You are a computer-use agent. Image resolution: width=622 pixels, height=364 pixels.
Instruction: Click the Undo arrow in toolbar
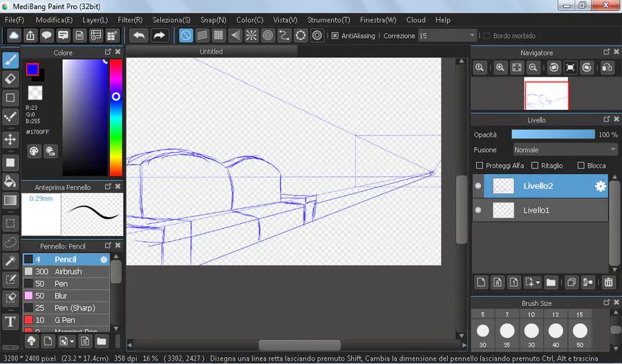pos(139,36)
